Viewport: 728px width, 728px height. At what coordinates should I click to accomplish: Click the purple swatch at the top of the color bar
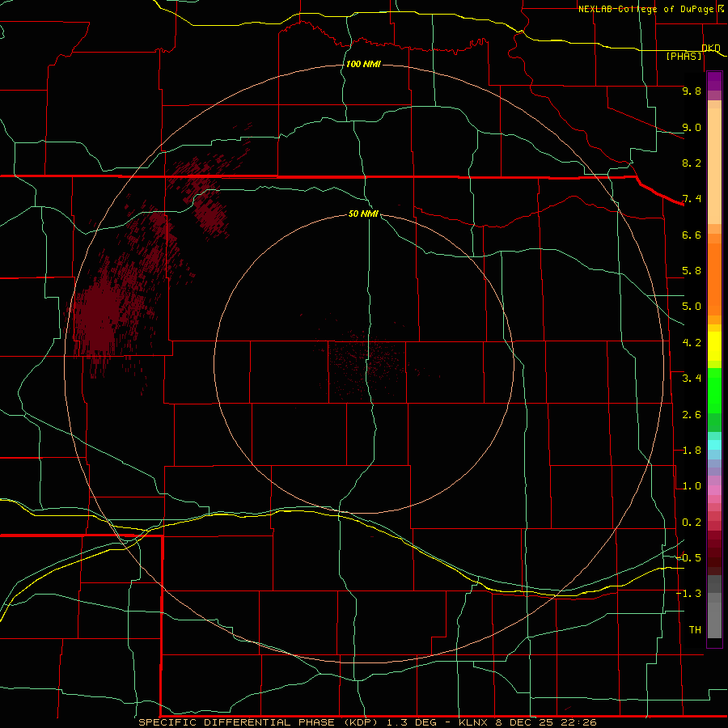pos(714,81)
